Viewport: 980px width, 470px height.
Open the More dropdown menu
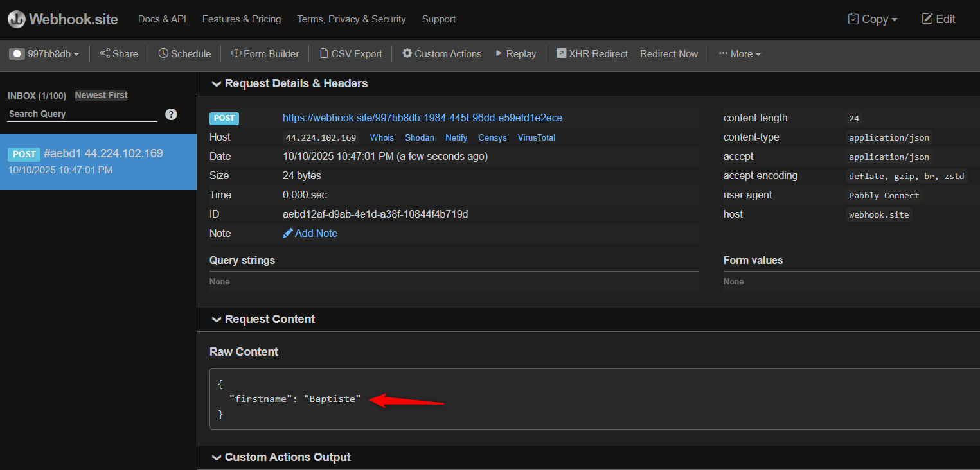click(740, 54)
